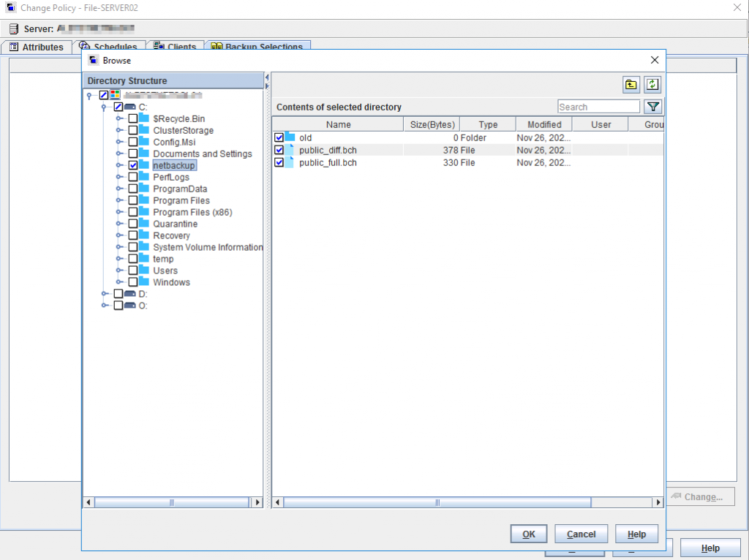
Task: Sort by the Modified column header
Action: (x=544, y=124)
